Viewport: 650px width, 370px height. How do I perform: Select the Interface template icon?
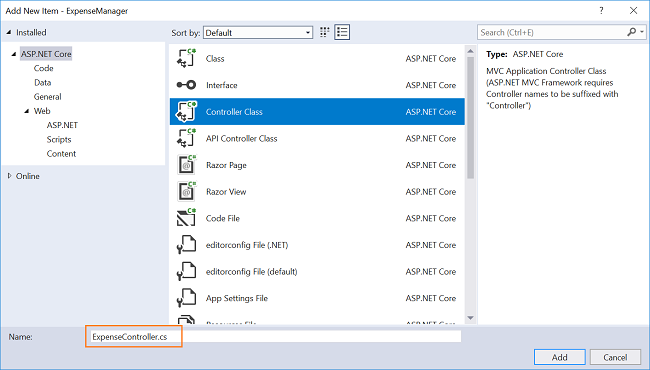tap(186, 85)
